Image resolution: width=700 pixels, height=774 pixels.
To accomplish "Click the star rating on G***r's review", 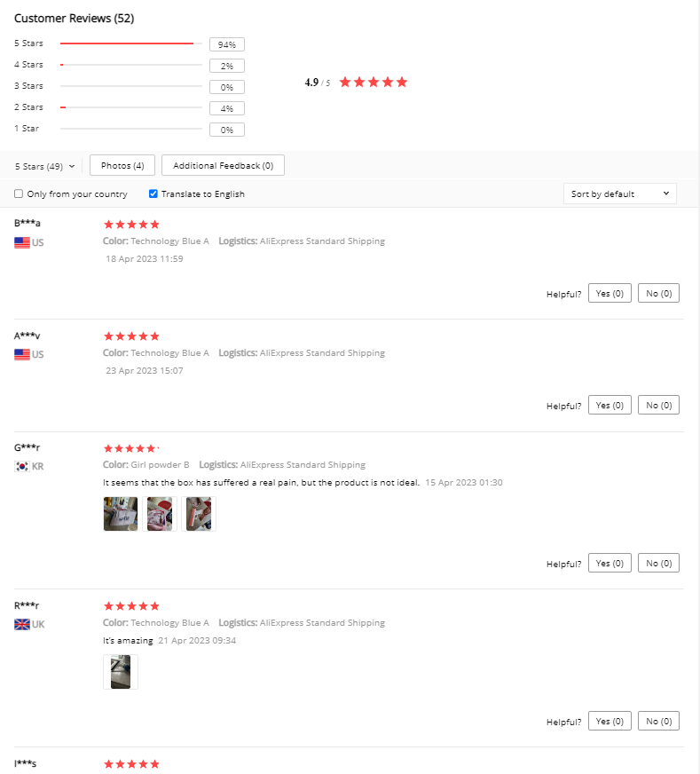I will (x=130, y=448).
